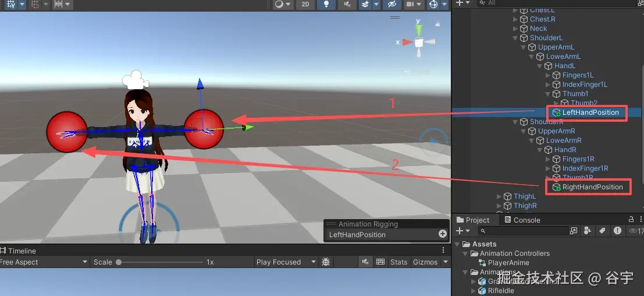The image size is (644, 296).
Task: Select IndexFinger1L in hierarchy
Action: coord(585,84)
